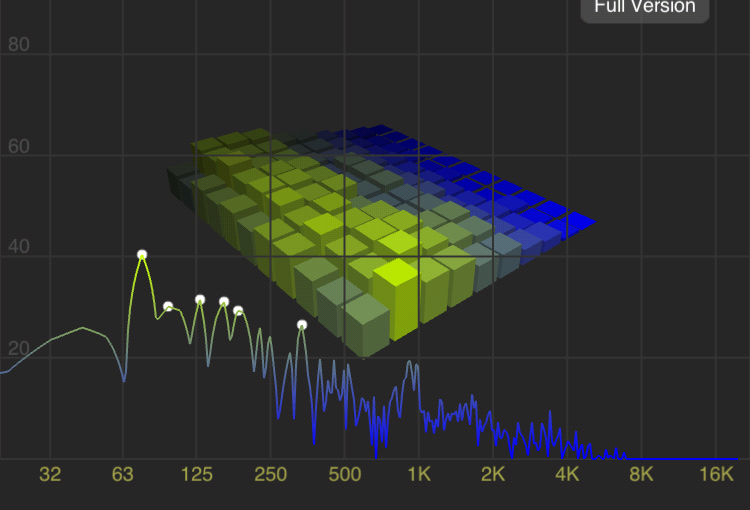Click the 80 dB level label

pos(19,44)
